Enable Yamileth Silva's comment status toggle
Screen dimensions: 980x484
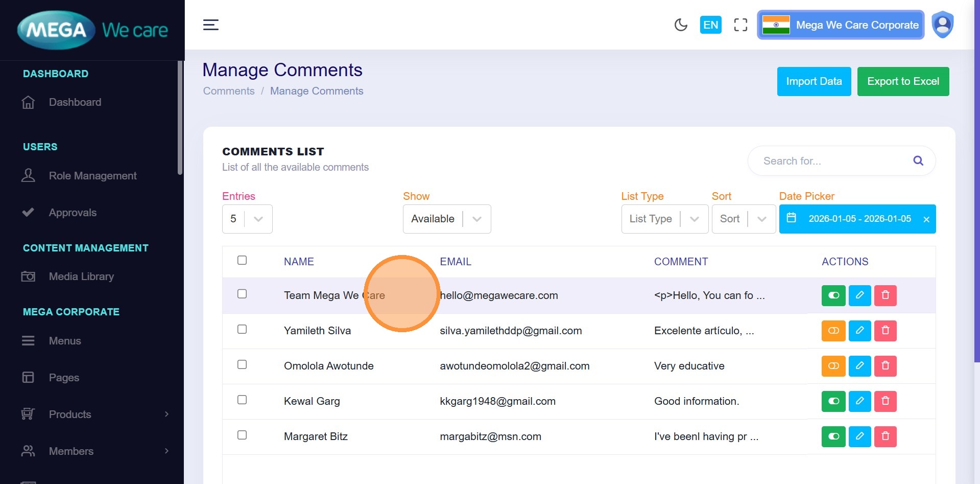tap(833, 331)
